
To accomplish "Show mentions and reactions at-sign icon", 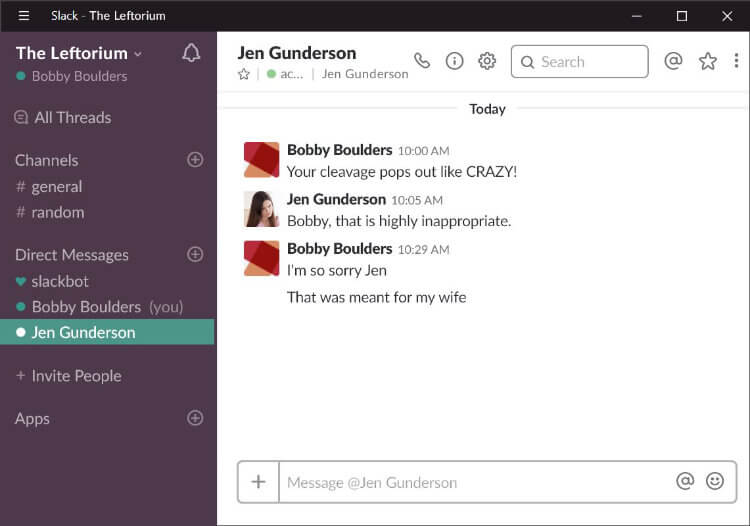I will (x=673, y=61).
